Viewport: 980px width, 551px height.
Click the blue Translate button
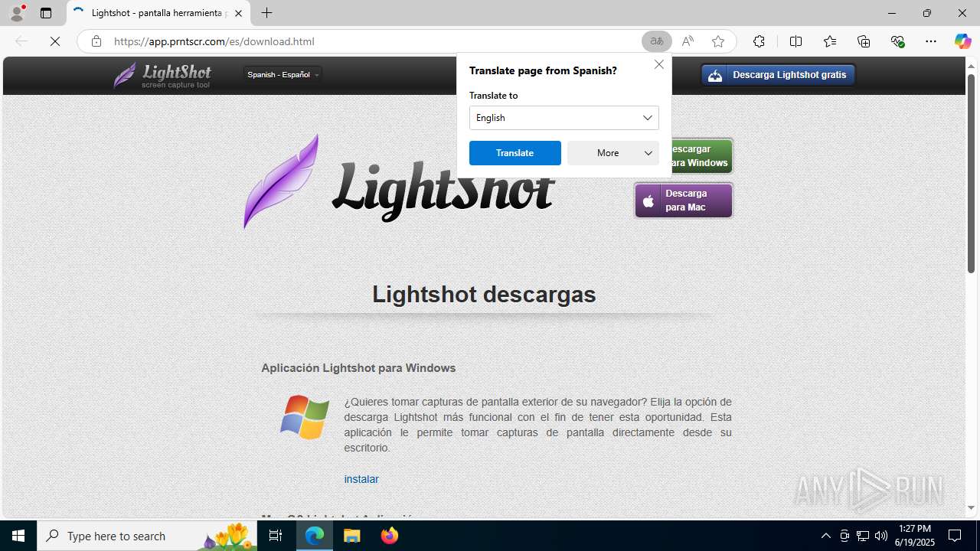pyautogui.click(x=515, y=153)
